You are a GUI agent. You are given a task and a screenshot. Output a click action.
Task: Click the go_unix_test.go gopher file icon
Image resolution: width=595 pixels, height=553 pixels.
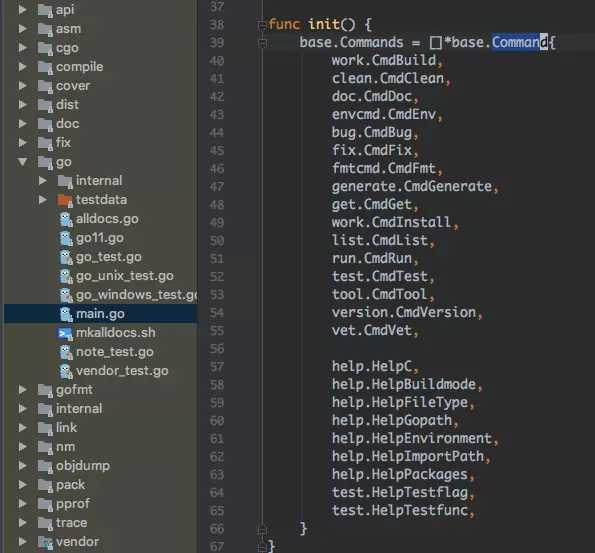66,276
